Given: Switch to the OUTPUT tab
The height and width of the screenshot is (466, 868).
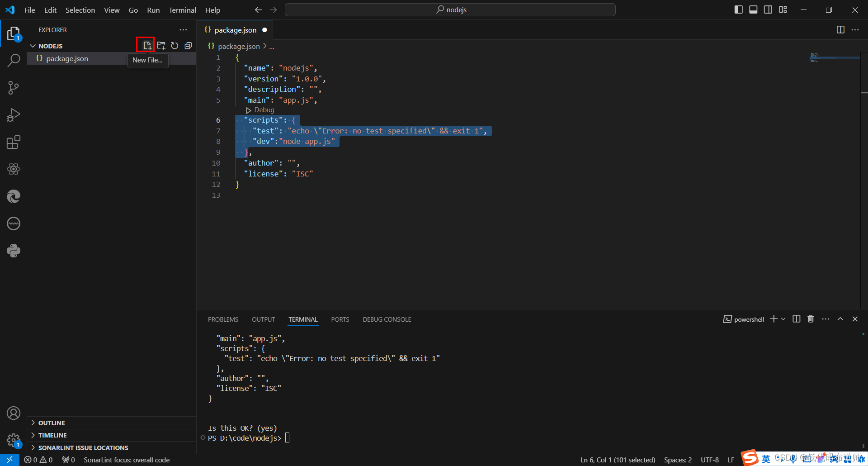Looking at the screenshot, I should point(264,319).
